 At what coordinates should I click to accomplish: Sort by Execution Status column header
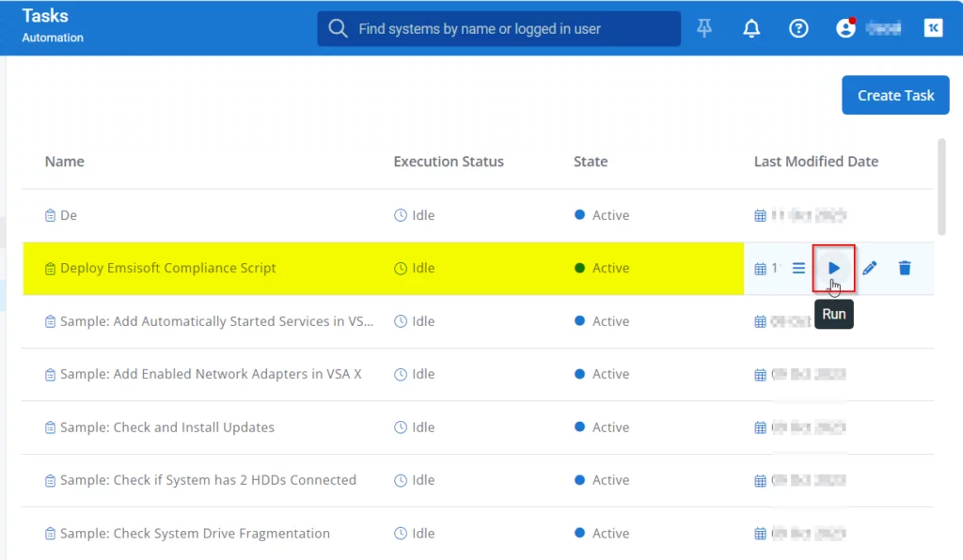coord(449,162)
